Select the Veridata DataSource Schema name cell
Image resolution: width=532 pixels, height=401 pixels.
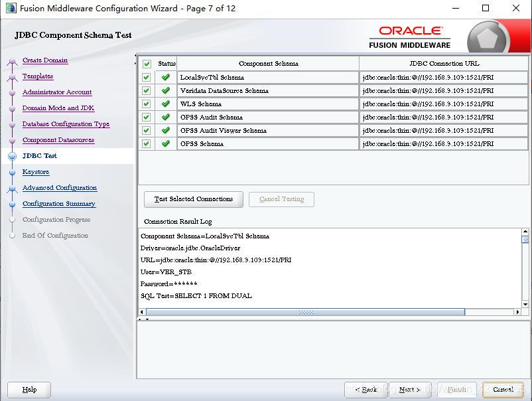(x=268, y=90)
